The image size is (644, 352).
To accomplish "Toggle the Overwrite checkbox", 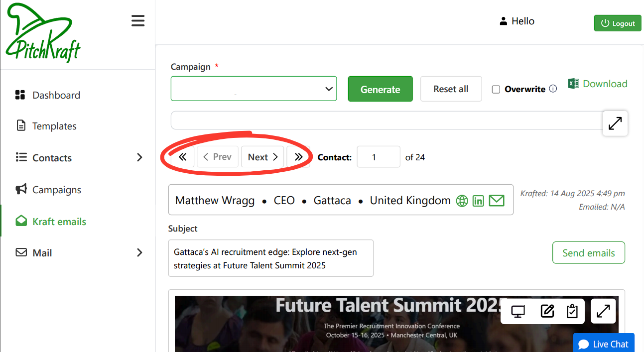I will point(496,90).
